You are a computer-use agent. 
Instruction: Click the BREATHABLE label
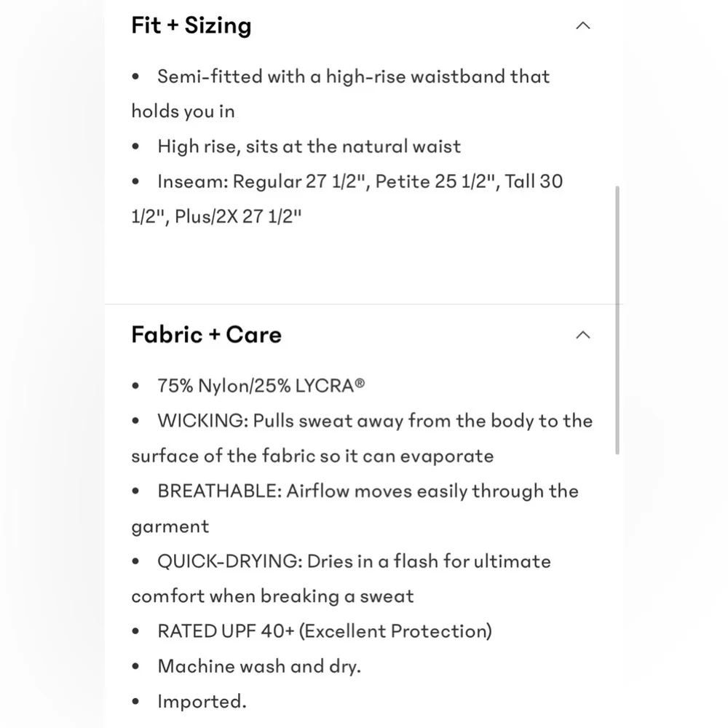(x=218, y=491)
